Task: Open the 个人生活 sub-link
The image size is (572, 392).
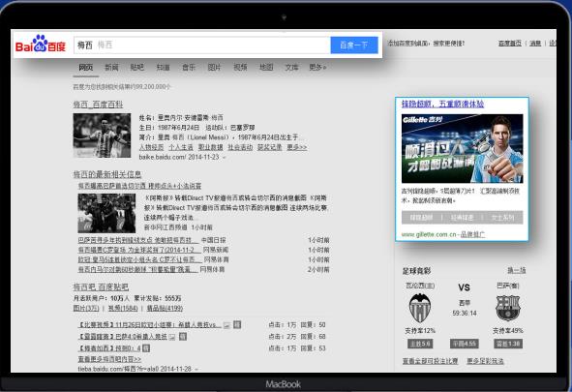Action: 181,147
